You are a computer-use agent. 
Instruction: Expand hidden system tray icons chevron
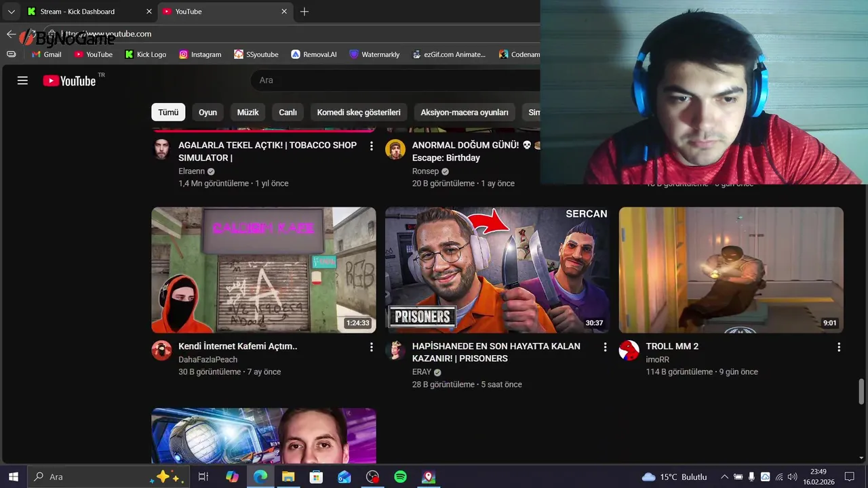click(x=724, y=477)
